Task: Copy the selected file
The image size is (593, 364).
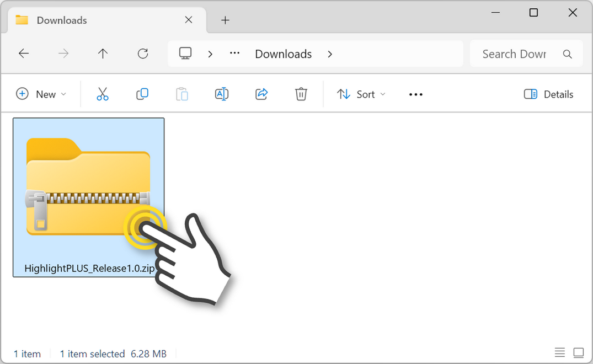Action: click(142, 94)
